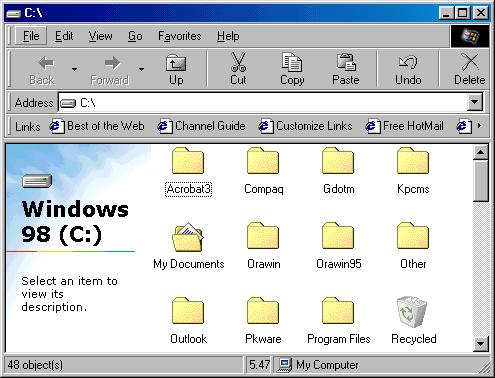Show more links with Links bar arrow
The image size is (495, 378).
(x=479, y=126)
